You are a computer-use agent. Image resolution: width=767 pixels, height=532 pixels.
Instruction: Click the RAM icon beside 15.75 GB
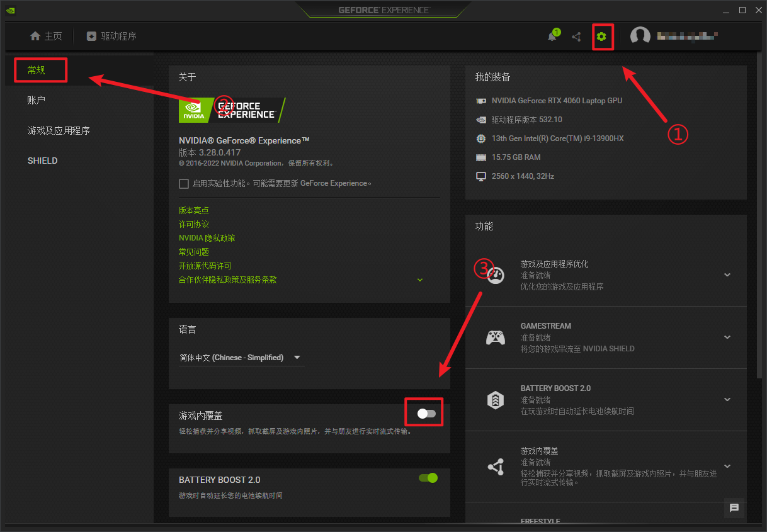coord(481,157)
